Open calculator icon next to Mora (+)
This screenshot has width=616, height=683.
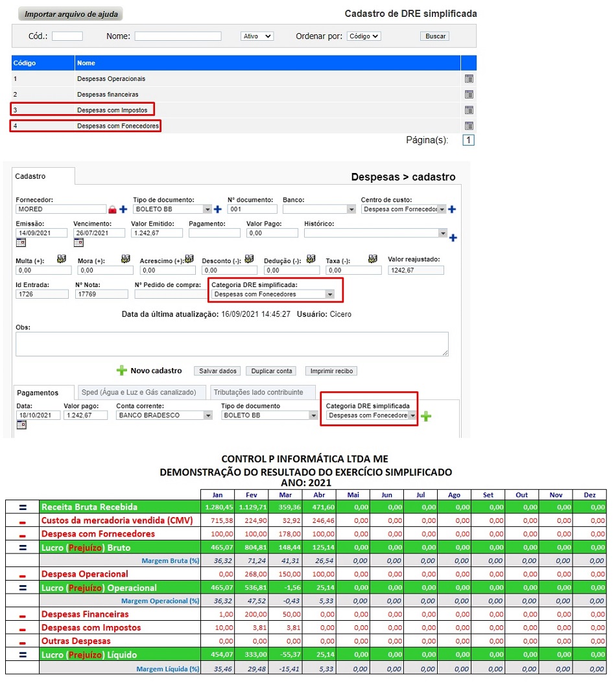[126, 259]
